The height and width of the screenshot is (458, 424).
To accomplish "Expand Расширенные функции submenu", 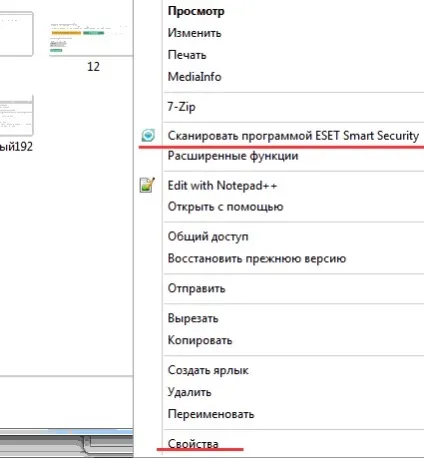I will pos(233,156).
